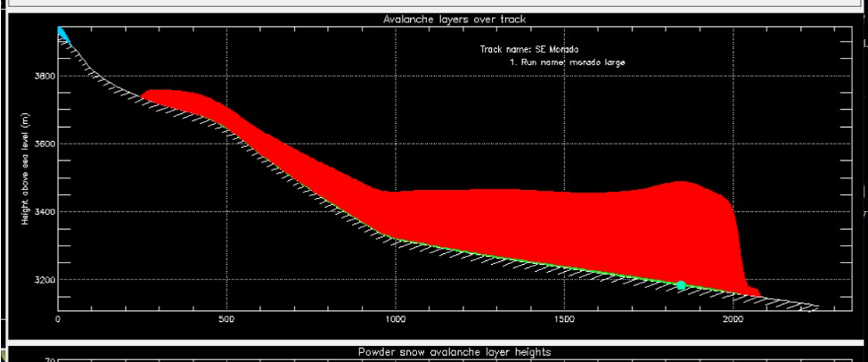Click the cyan dot marker on the track
The image size is (868, 362).
pyautogui.click(x=681, y=285)
